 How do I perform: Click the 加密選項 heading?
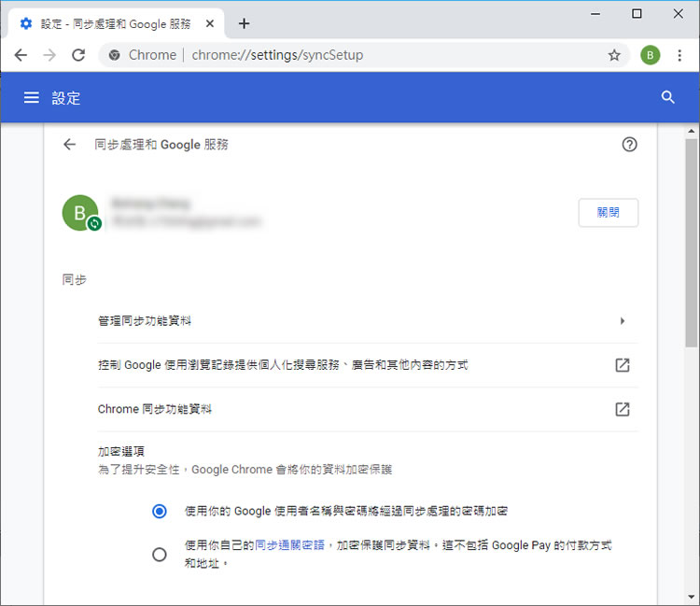pos(121,452)
